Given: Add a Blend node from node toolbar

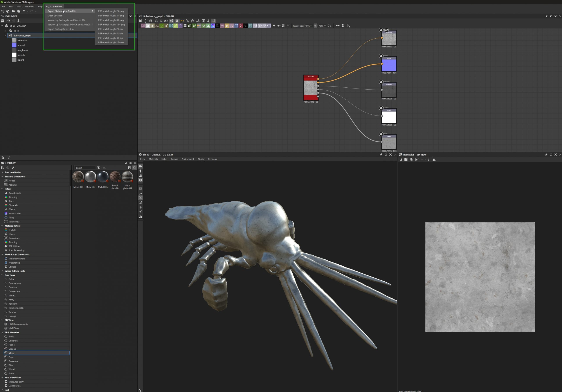Looking at the screenshot, I should coord(148,26).
